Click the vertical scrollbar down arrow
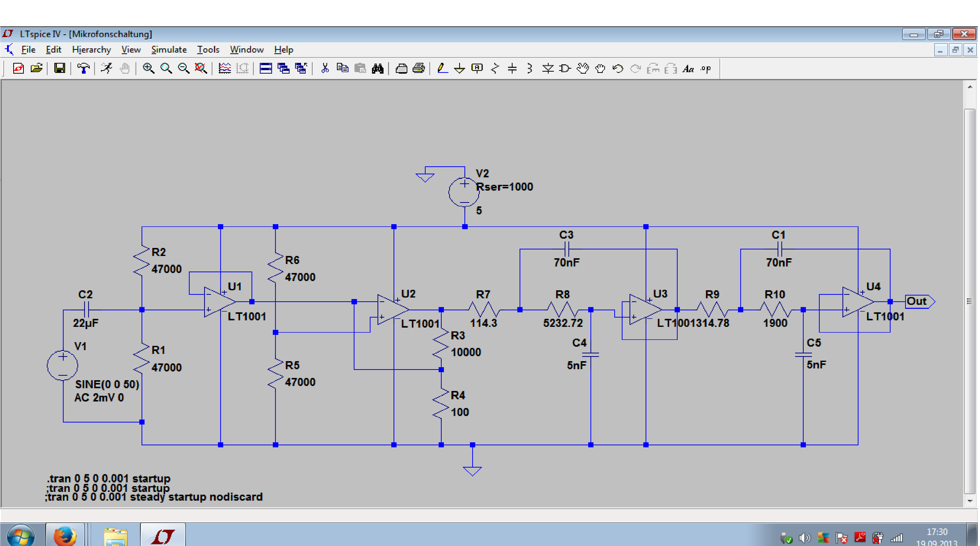Screen dimensions: 980x546 pyautogui.click(x=970, y=501)
